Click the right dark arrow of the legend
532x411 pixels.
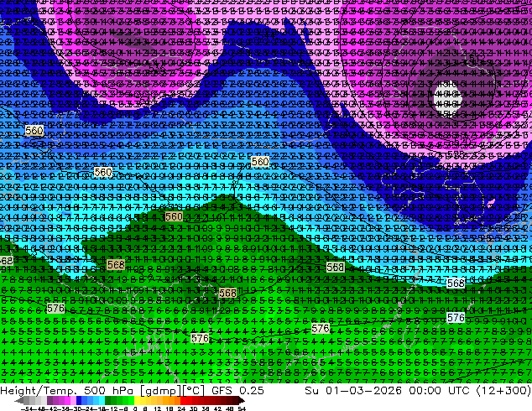[241, 401]
